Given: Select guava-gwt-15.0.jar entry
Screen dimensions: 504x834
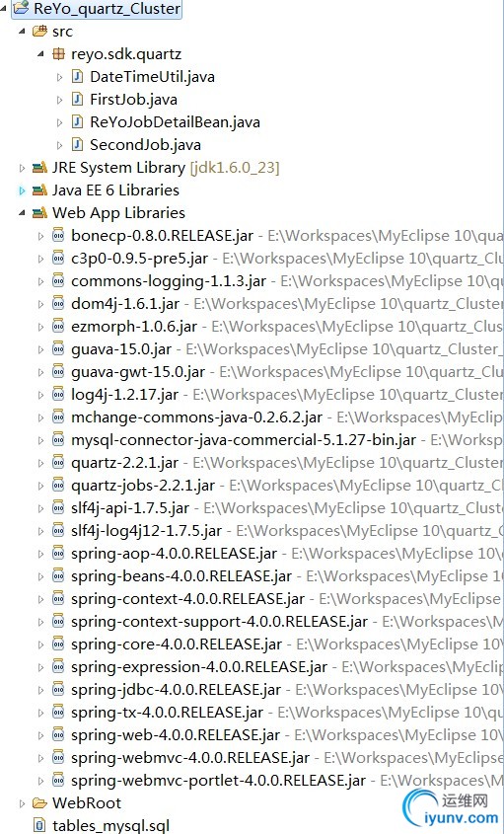Looking at the screenshot, I should coord(138,372).
